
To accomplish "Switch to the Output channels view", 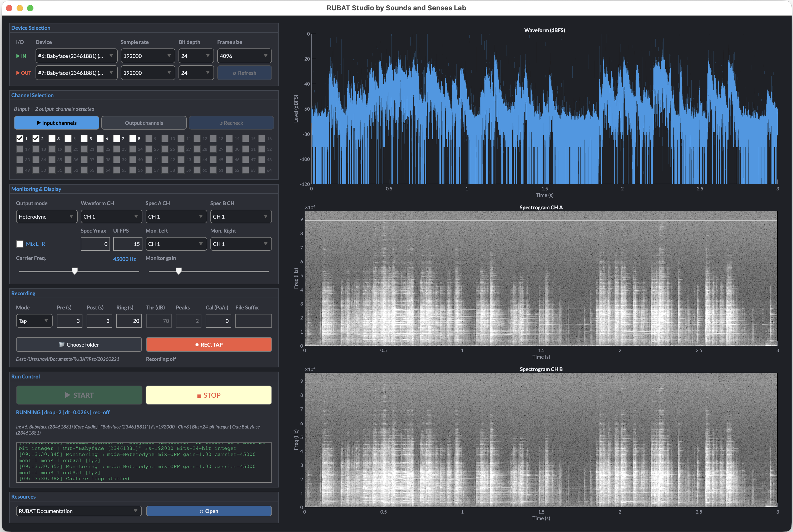I will [x=144, y=122].
